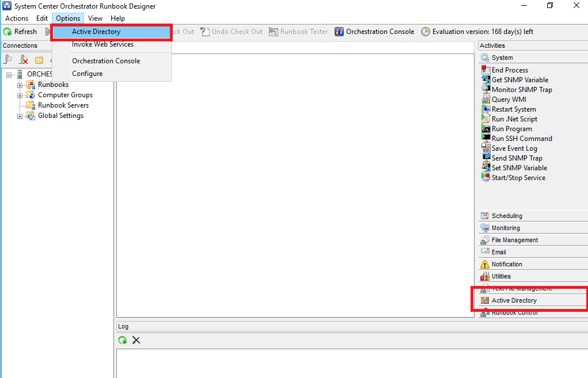Select Invoke Web Services menu entry

tap(103, 44)
